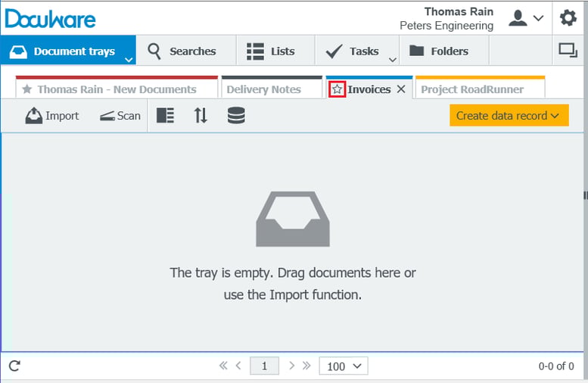The width and height of the screenshot is (588, 383).
Task: Expand the Document trays dropdown arrow
Action: point(129,58)
